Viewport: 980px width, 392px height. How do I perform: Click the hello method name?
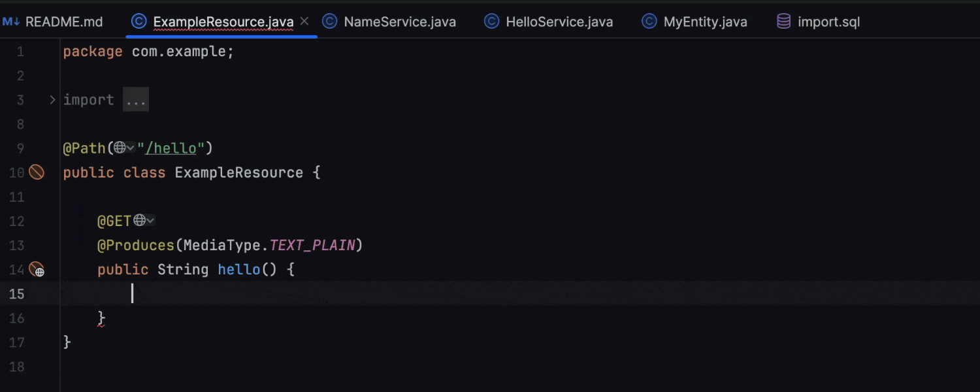pyautogui.click(x=239, y=269)
